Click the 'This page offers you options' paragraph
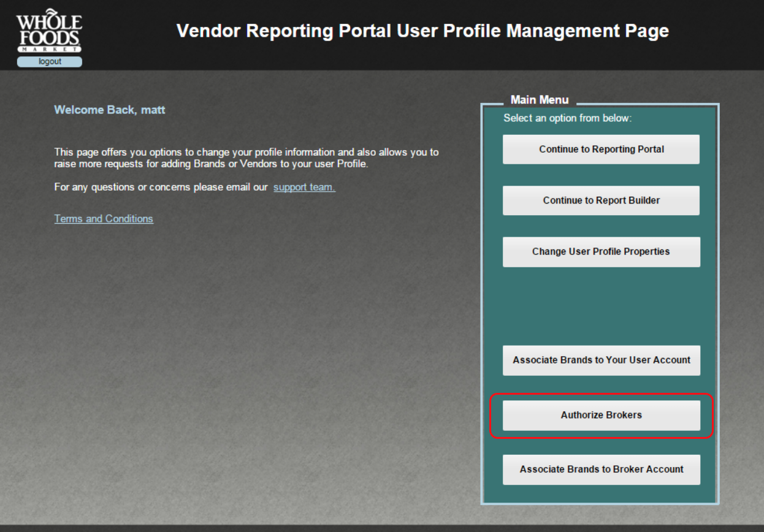Viewport: 764px width, 532px height. 246,158
